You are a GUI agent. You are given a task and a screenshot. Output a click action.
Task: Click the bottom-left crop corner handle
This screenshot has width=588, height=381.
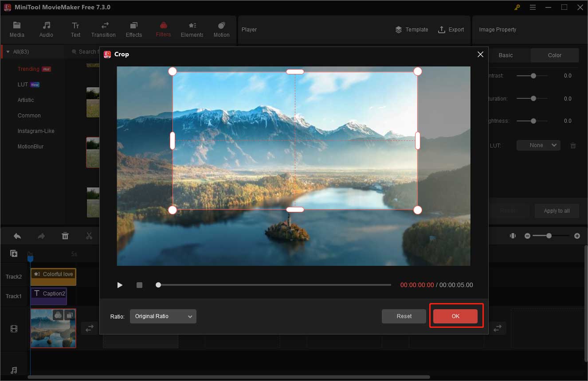coord(172,210)
